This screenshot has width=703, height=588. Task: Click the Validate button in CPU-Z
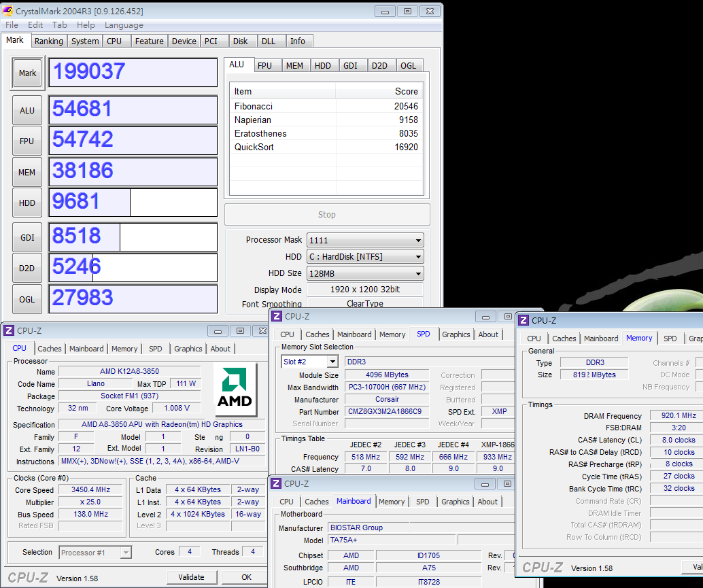coord(191,577)
